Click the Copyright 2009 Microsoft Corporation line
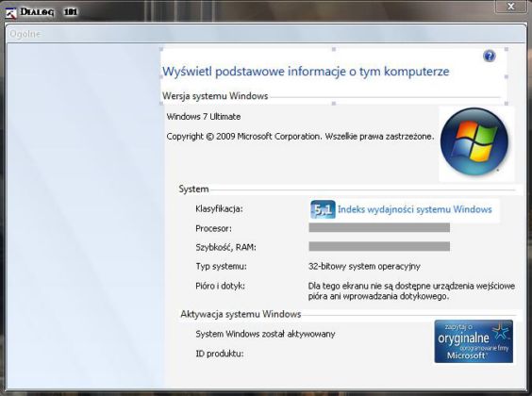This screenshot has width=532, height=396. point(300,137)
